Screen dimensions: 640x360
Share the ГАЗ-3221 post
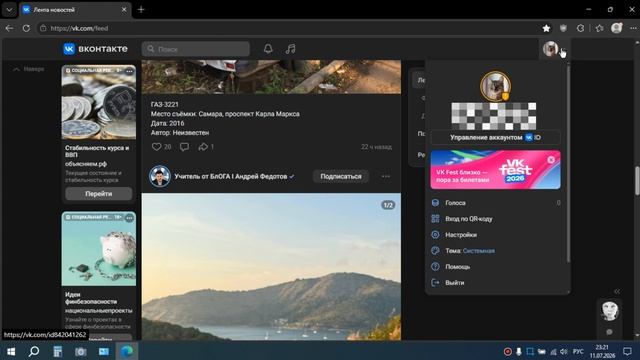click(x=203, y=147)
